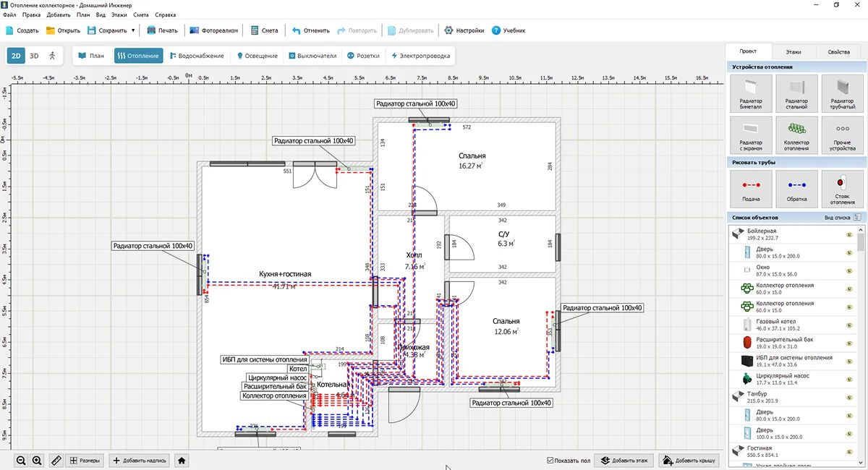Open dropdown arrow next to Сохранить
This screenshot has height=470, width=868.
pyautogui.click(x=133, y=30)
